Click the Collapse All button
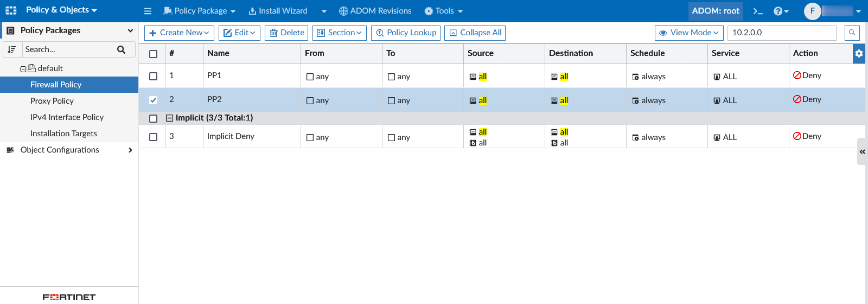 click(475, 33)
